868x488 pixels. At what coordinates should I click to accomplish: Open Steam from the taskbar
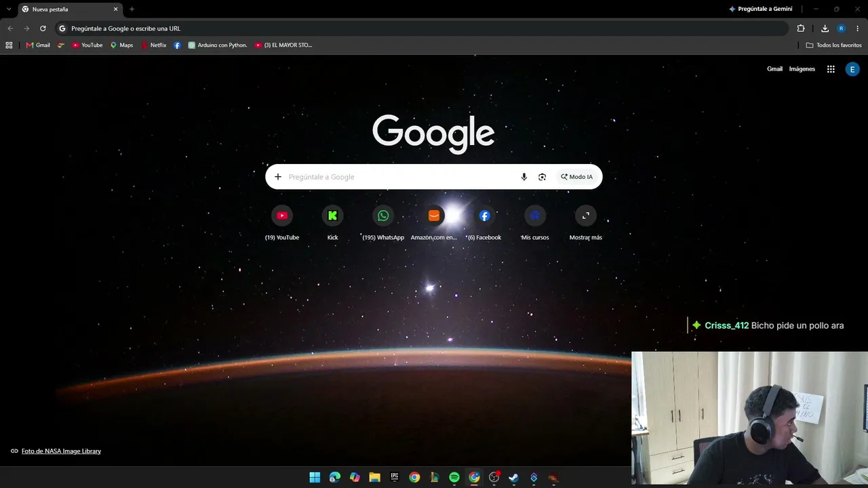point(514,477)
